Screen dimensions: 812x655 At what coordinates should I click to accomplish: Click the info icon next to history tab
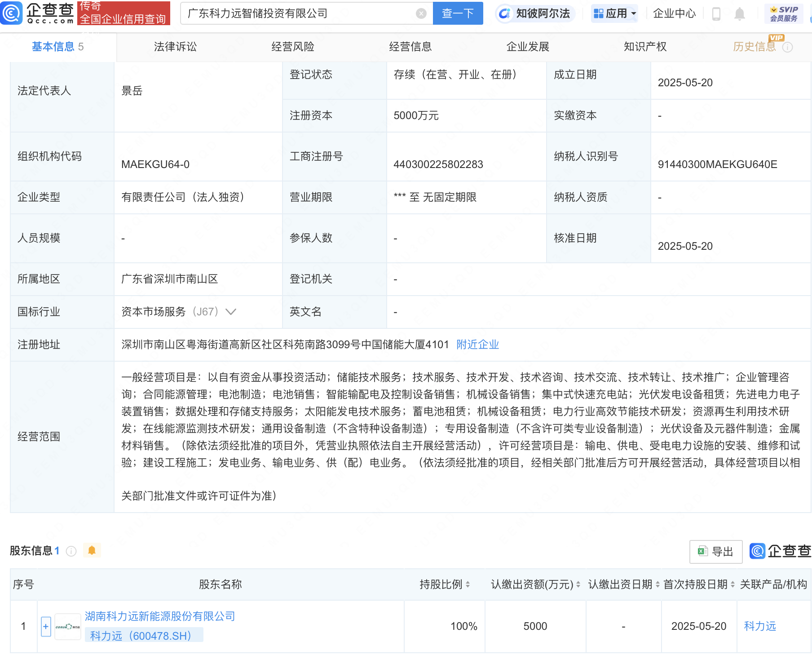coord(787,47)
